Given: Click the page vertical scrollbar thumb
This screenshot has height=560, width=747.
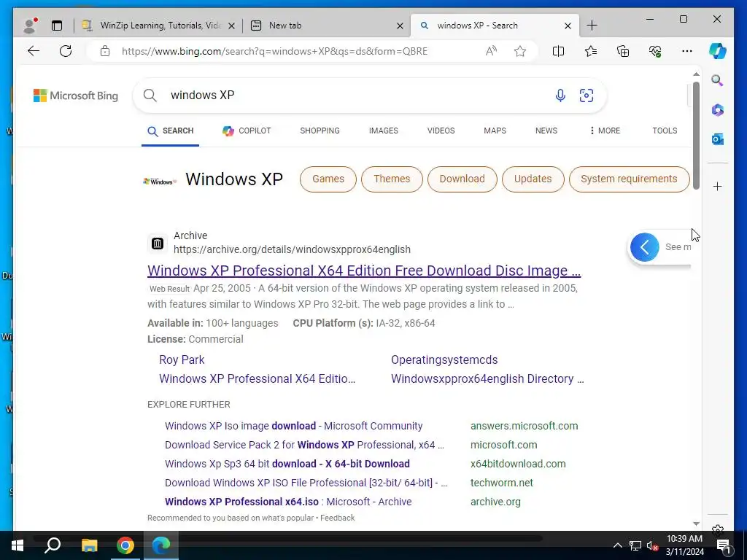Looking at the screenshot, I should (x=696, y=135).
